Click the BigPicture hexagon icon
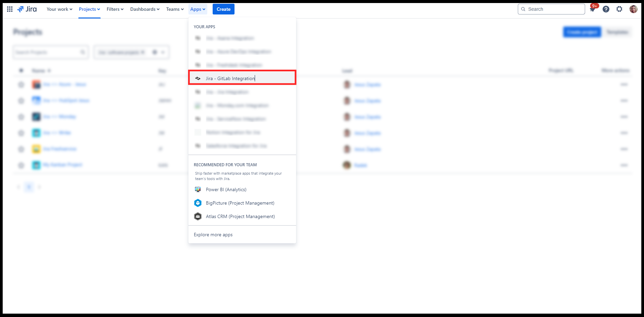This screenshot has width=644, height=317. [198, 203]
